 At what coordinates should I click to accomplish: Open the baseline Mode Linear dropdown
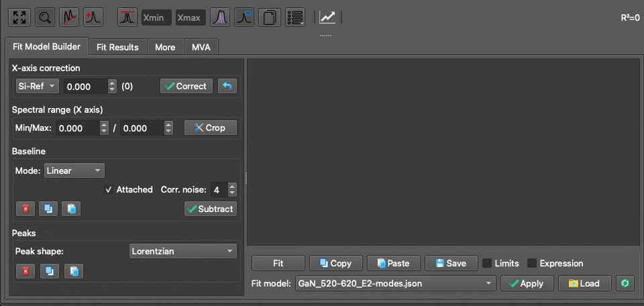pos(74,170)
